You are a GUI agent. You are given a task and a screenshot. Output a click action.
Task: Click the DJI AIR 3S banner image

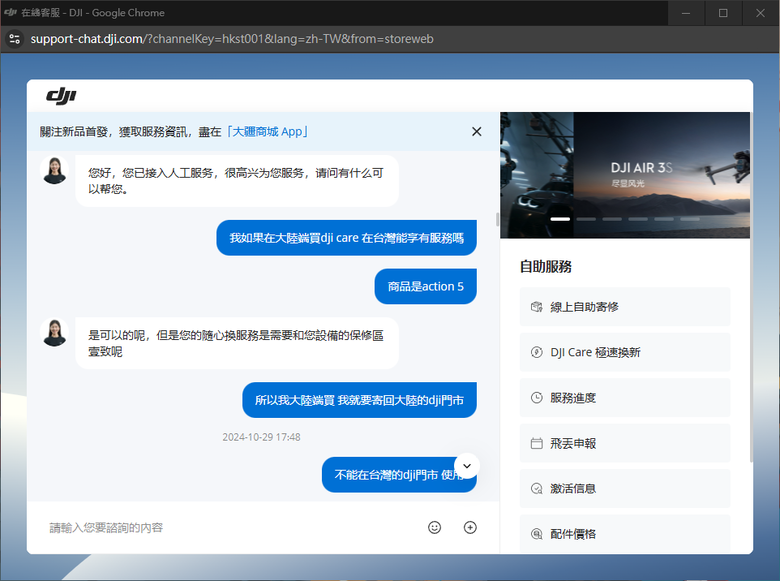tap(625, 175)
